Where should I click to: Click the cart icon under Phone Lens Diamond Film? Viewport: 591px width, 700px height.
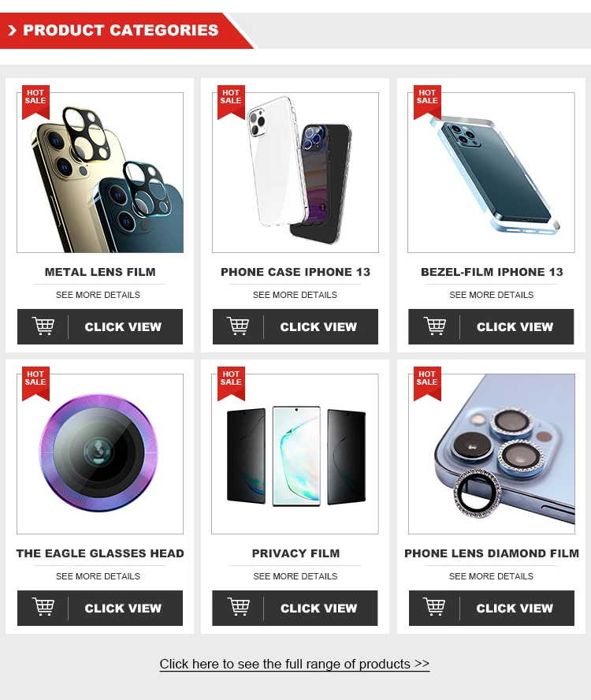click(x=434, y=607)
